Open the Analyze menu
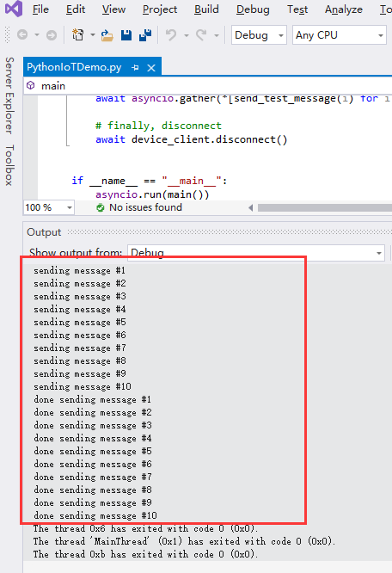The image size is (392, 573). pyautogui.click(x=344, y=9)
